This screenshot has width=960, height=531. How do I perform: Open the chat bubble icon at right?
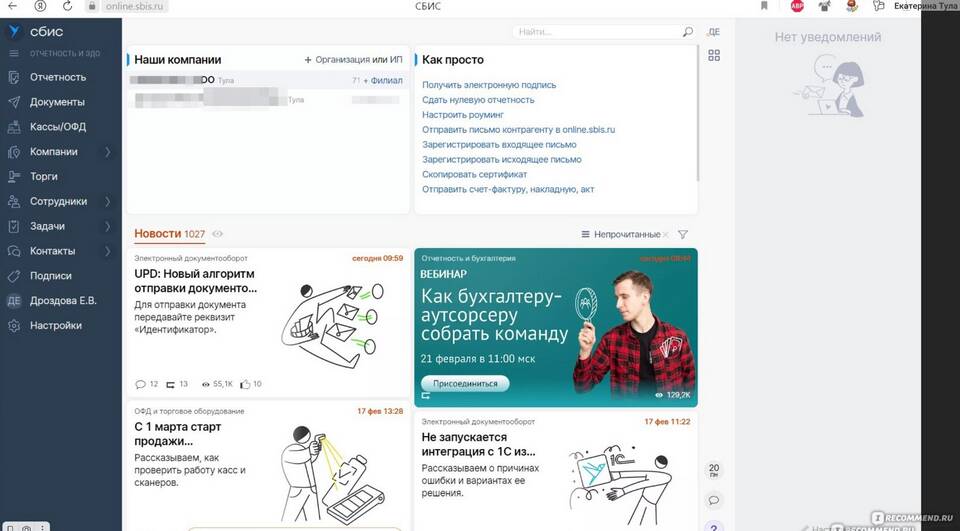pos(714,500)
